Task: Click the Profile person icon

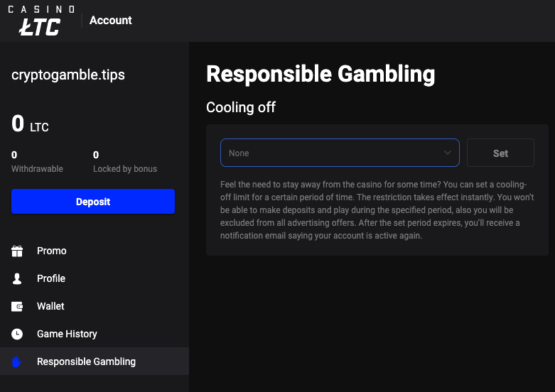Action: coord(17,279)
